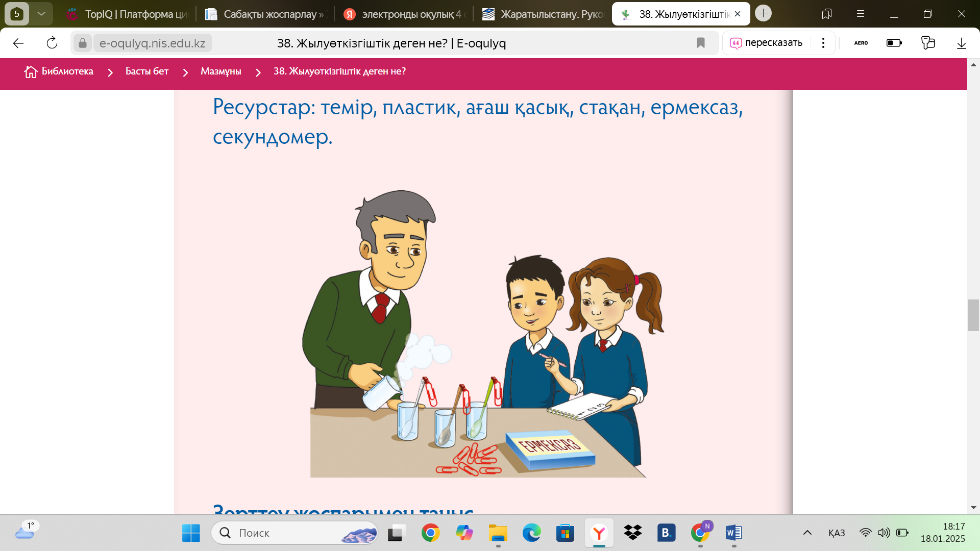The width and height of the screenshot is (980, 551).
Task: Open new tab with plus icon
Action: click(763, 13)
